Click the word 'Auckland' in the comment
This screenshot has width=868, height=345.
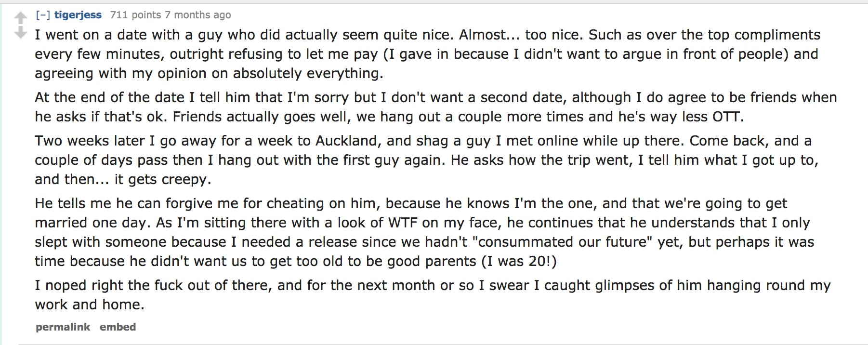347,141
